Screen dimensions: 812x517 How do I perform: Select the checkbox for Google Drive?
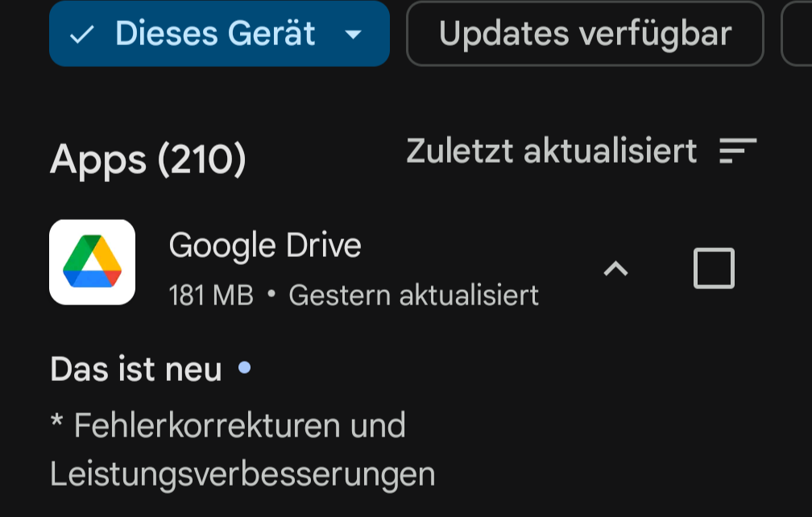714,268
